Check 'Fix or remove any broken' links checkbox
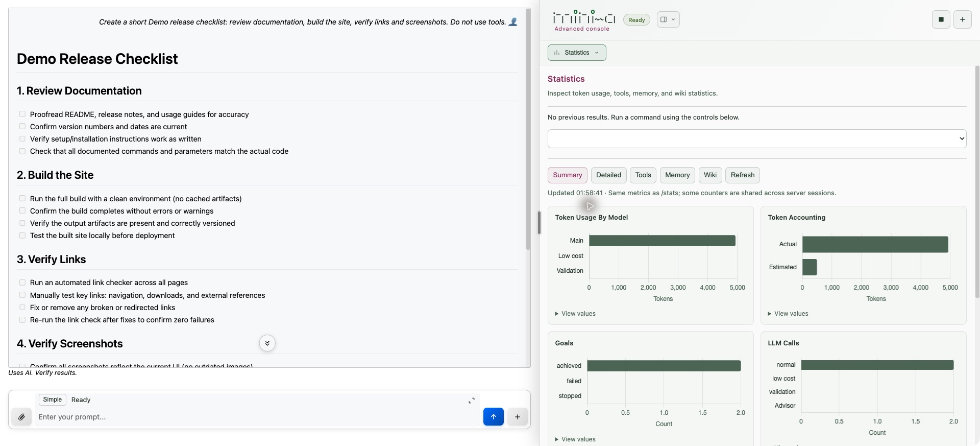The image size is (980, 446). pos(22,308)
